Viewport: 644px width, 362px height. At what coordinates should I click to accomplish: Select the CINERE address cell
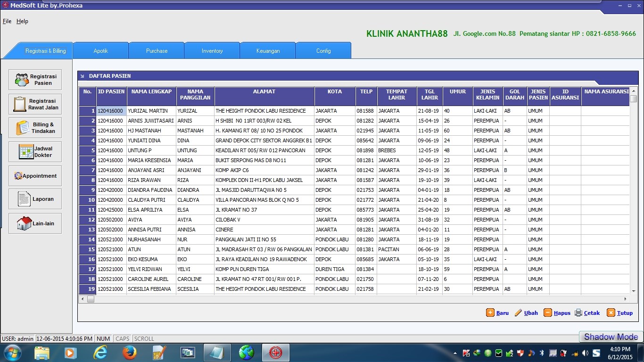click(x=264, y=230)
